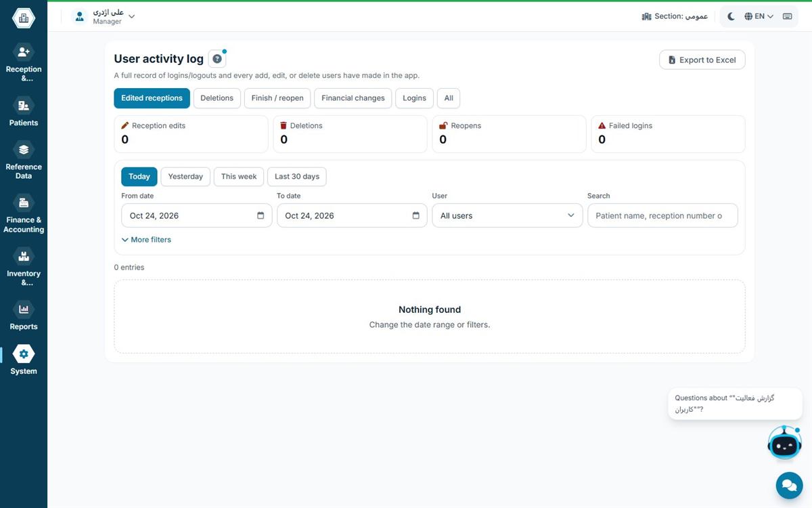Open the chat bubble button
This screenshot has height=508, width=812.
pos(788,485)
